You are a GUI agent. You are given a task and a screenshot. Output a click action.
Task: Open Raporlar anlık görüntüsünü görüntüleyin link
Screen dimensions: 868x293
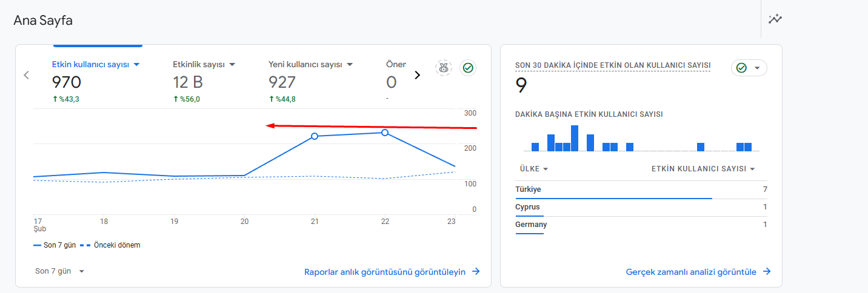(x=392, y=272)
